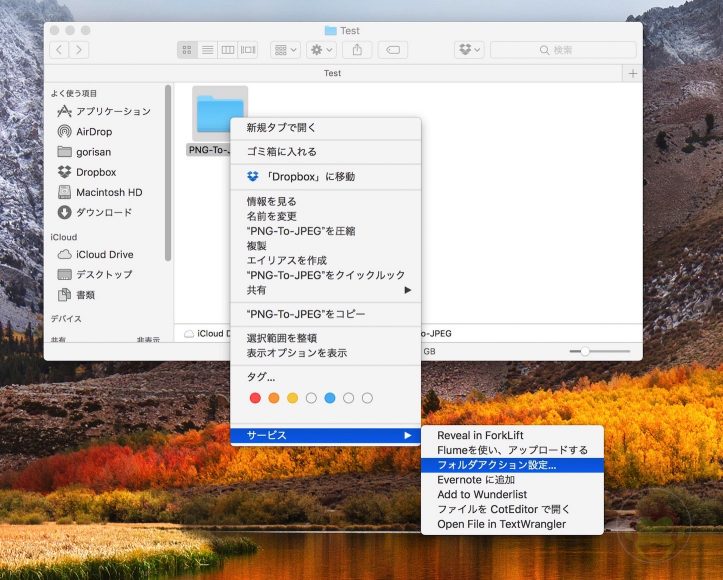This screenshot has height=580, width=723.
Task: Switch to column view in the toolbar
Action: click(x=228, y=50)
